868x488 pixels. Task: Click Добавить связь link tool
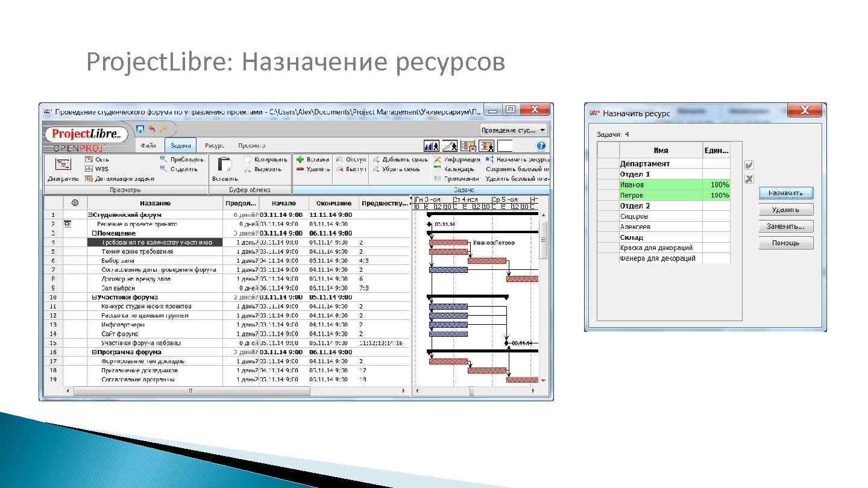[x=400, y=160]
